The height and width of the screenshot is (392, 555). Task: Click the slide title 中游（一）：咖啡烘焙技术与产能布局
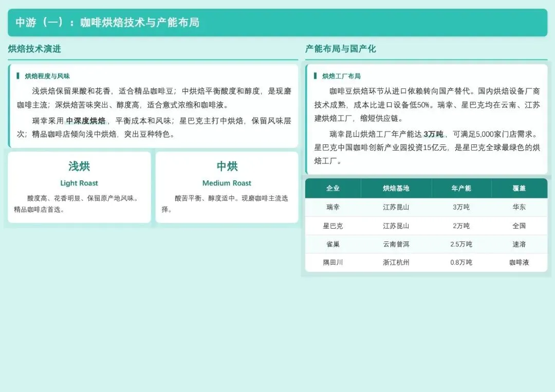coord(107,22)
